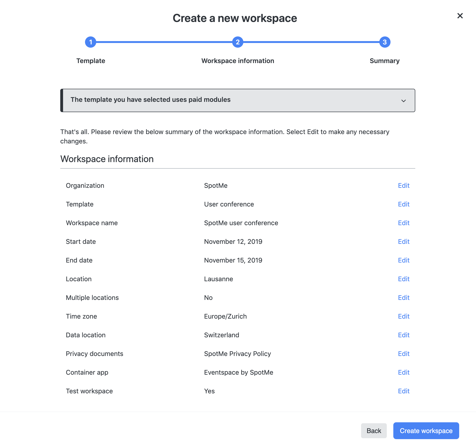Edit the Template row
This screenshot has height=448, width=476.
point(403,204)
